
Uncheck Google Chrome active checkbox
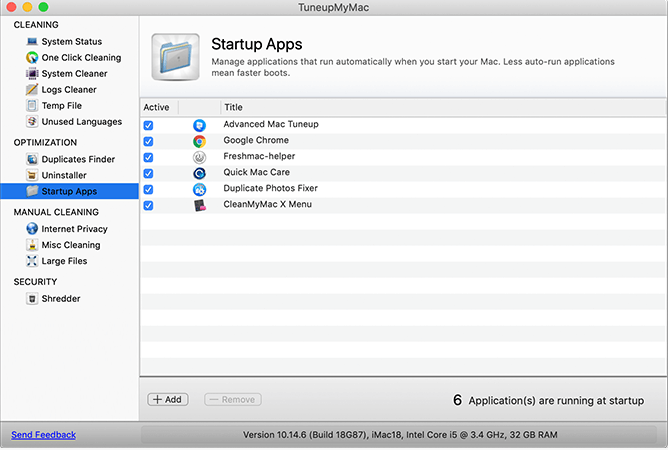[148, 141]
